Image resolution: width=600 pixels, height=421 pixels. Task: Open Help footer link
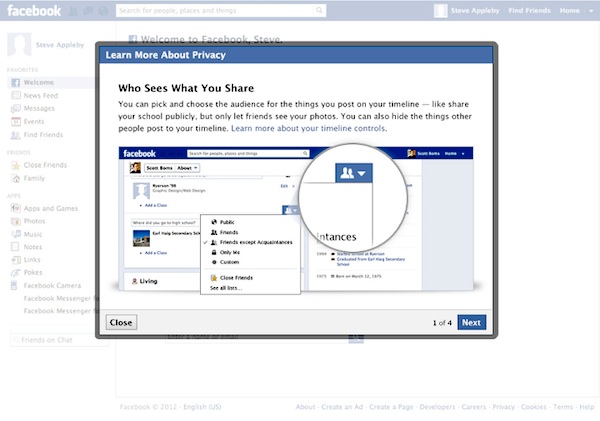tap(587, 407)
